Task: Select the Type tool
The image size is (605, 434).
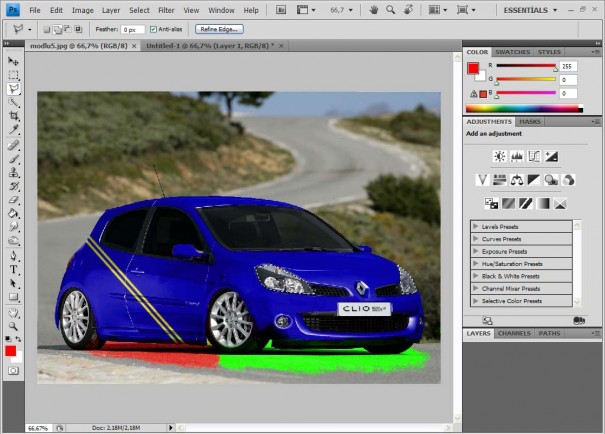Action: pyautogui.click(x=14, y=270)
